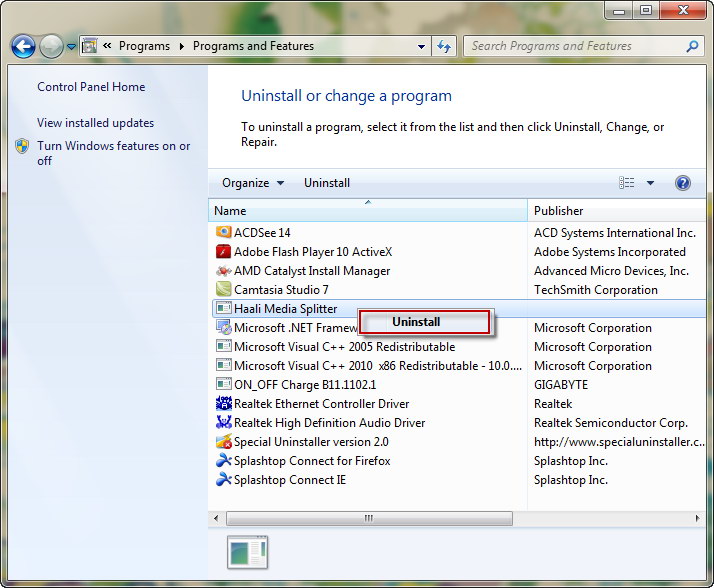Screen dimensions: 714x588
Task: Select Special Uninstaller version 2.0 name
Action: (311, 442)
